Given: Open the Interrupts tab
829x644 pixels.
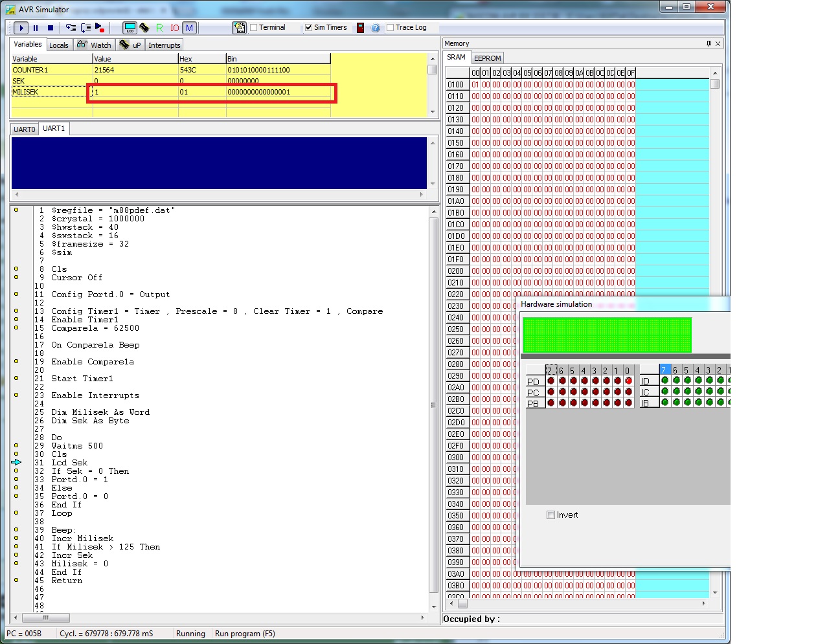Looking at the screenshot, I should pyautogui.click(x=165, y=45).
